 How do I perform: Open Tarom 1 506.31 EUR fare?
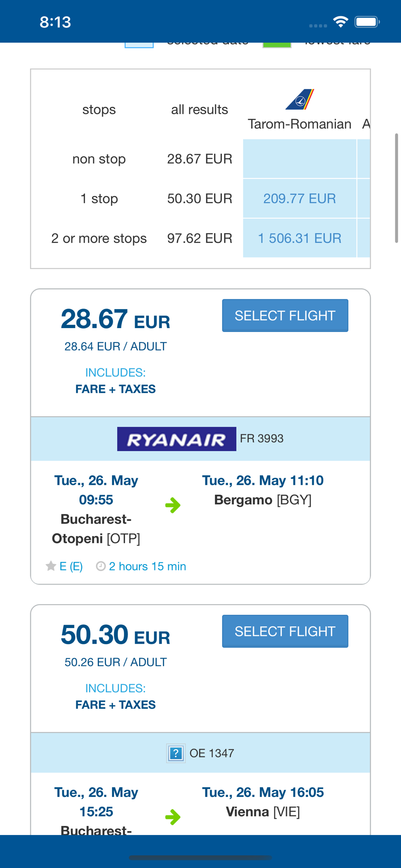(299, 238)
